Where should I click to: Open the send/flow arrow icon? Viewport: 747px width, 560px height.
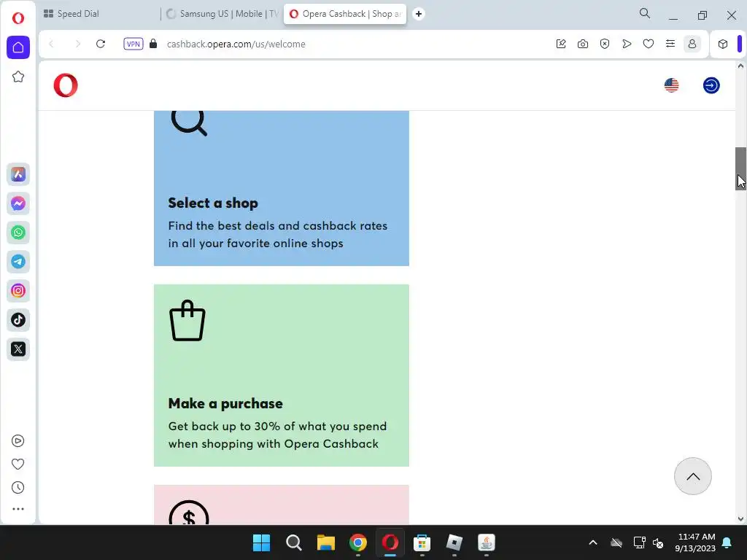click(627, 44)
